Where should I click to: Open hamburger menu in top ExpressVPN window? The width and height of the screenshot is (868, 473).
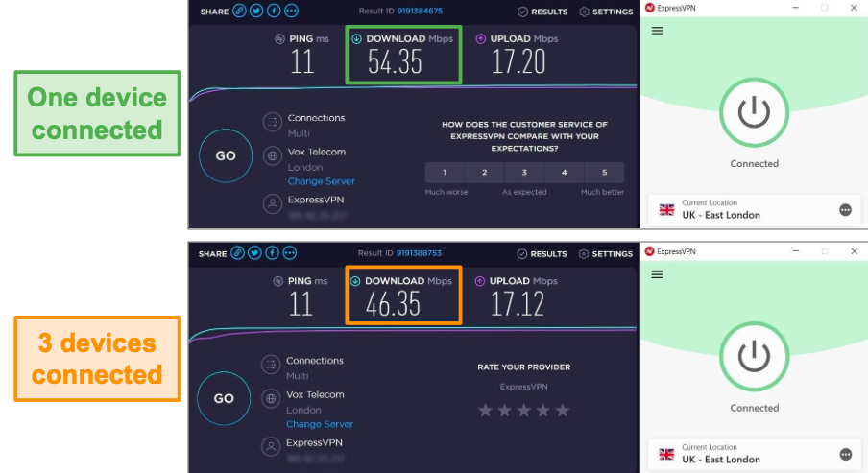click(x=657, y=31)
